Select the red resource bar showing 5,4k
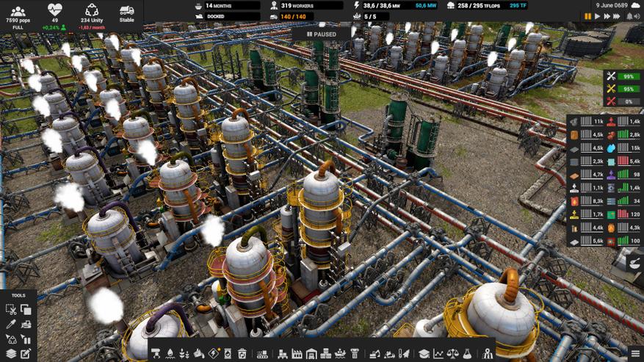Image resolution: width=644 pixels, height=362 pixels. pyautogui.click(x=624, y=162)
